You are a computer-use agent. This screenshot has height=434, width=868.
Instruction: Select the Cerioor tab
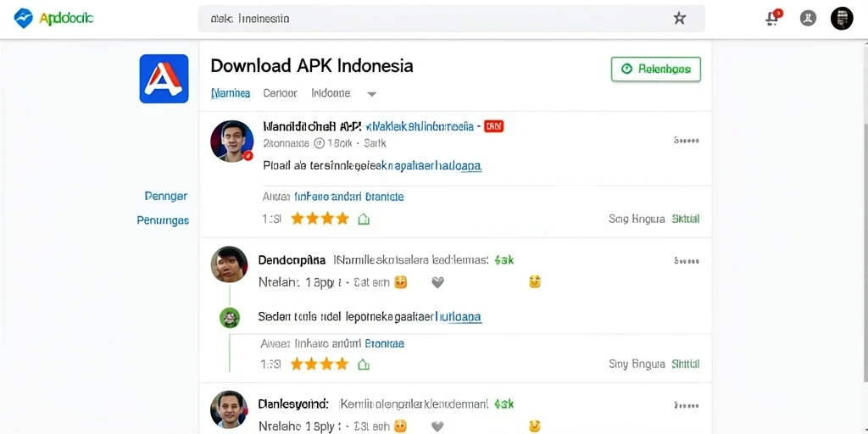pos(280,93)
